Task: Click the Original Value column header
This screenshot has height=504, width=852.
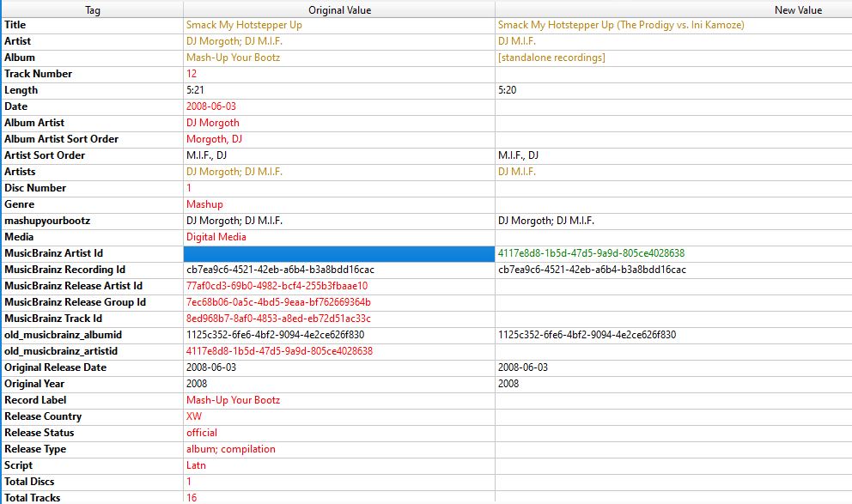Action: [x=338, y=10]
